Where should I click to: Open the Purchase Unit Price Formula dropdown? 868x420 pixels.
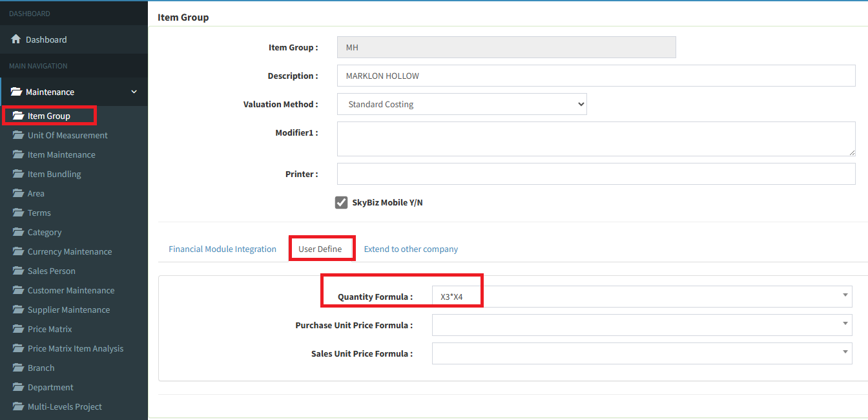coord(845,324)
